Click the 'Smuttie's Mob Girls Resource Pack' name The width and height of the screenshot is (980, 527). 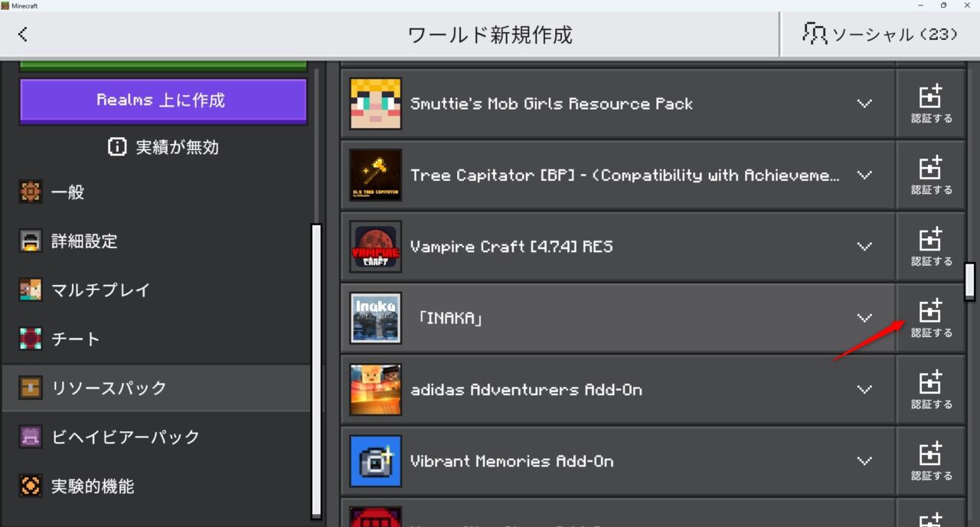pos(551,103)
